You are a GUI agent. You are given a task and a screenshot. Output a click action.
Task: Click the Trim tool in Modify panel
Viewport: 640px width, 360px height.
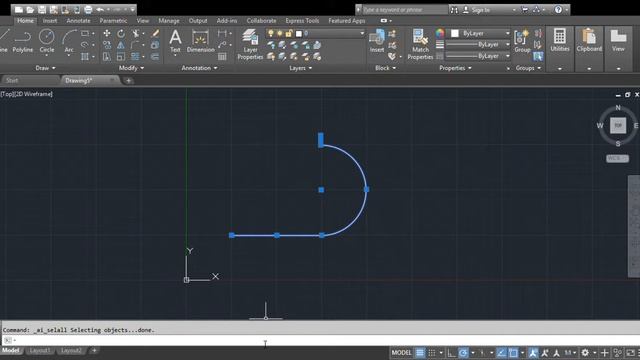[135, 33]
